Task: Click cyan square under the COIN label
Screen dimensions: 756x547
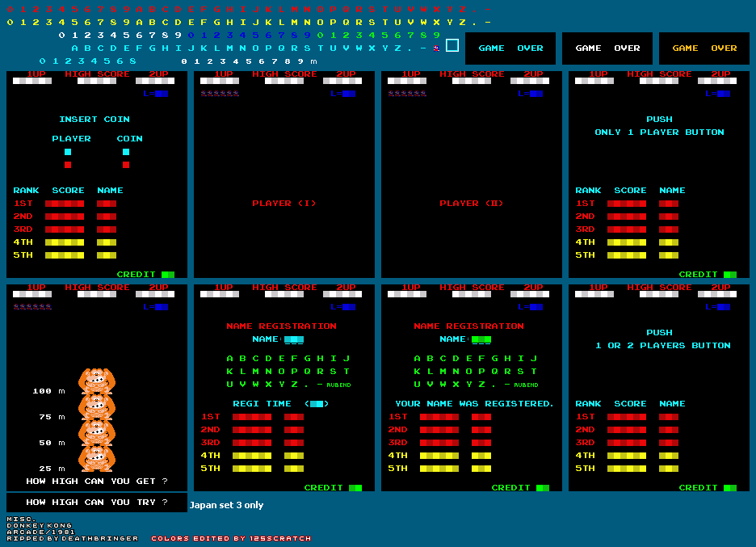Action: pyautogui.click(x=126, y=152)
